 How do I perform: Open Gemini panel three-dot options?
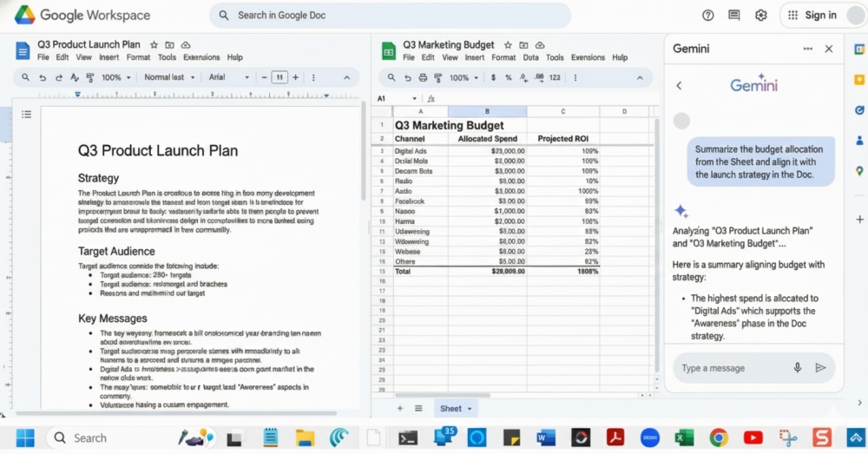pos(807,49)
